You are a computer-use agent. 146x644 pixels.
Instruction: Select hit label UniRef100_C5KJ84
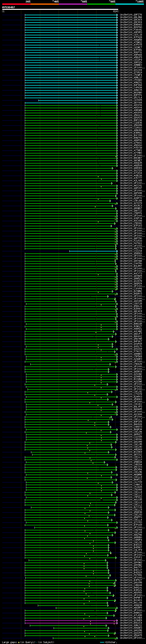click(x=131, y=201)
